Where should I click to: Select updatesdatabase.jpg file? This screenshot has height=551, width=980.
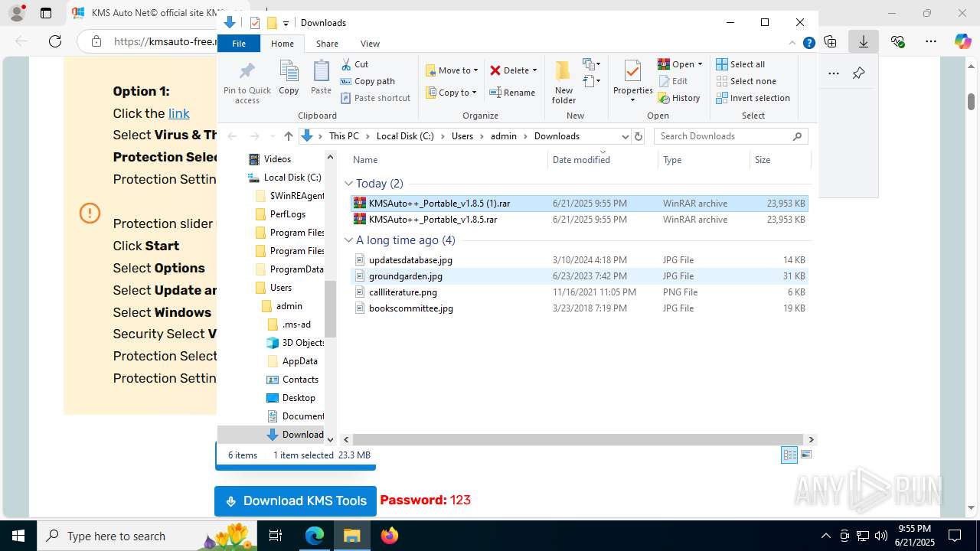coord(579,260)
